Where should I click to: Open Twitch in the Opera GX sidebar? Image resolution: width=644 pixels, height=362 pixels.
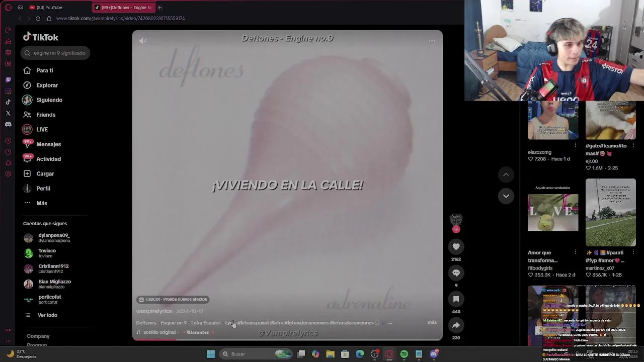(8, 80)
